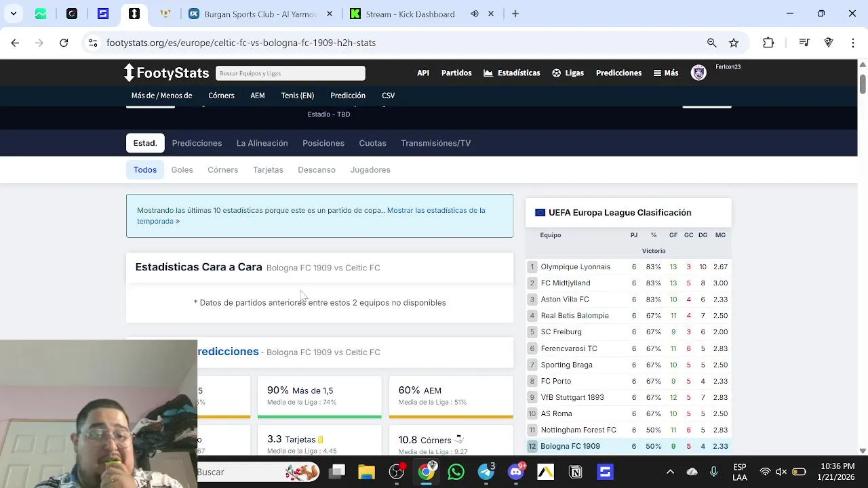
Task: Open Partidos link in header
Action: coord(456,73)
